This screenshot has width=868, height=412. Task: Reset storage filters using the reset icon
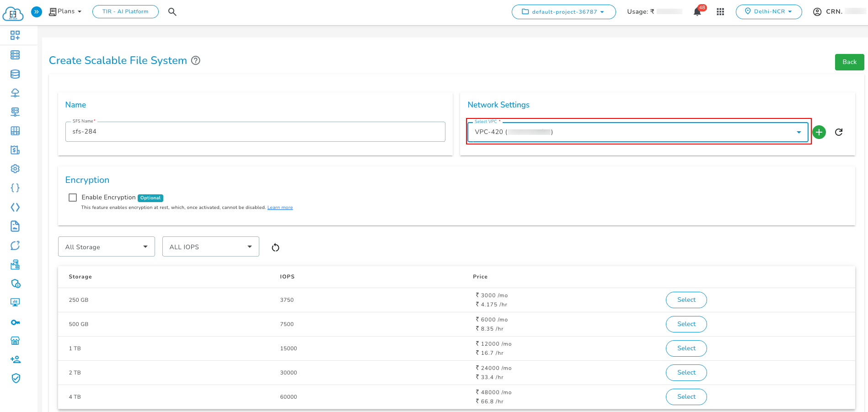click(x=275, y=247)
